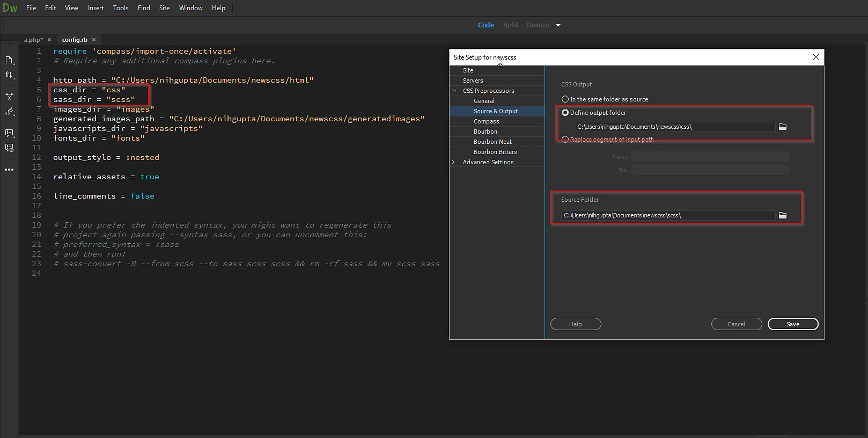Open the File Management arrows icon
The image size is (868, 438).
(x=9, y=75)
